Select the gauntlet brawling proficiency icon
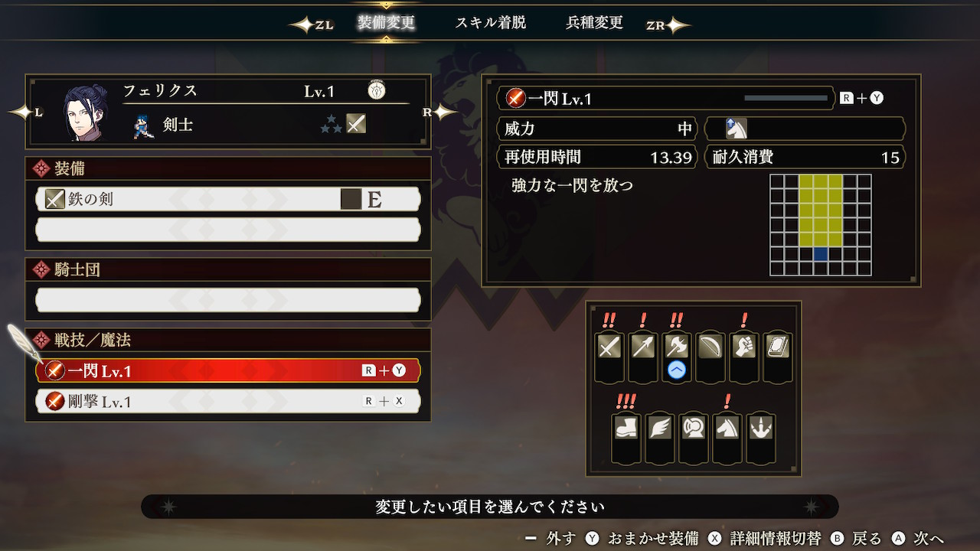This screenshot has width=980, height=551. [x=744, y=347]
